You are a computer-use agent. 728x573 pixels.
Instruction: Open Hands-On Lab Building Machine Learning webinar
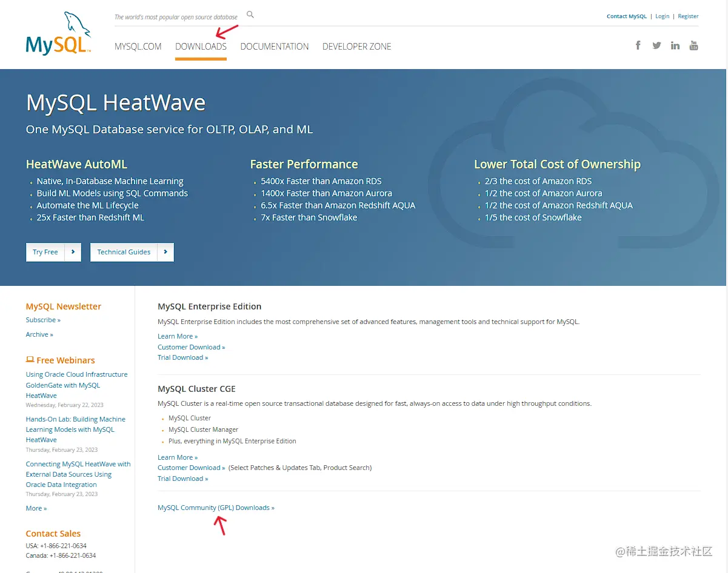click(76, 429)
